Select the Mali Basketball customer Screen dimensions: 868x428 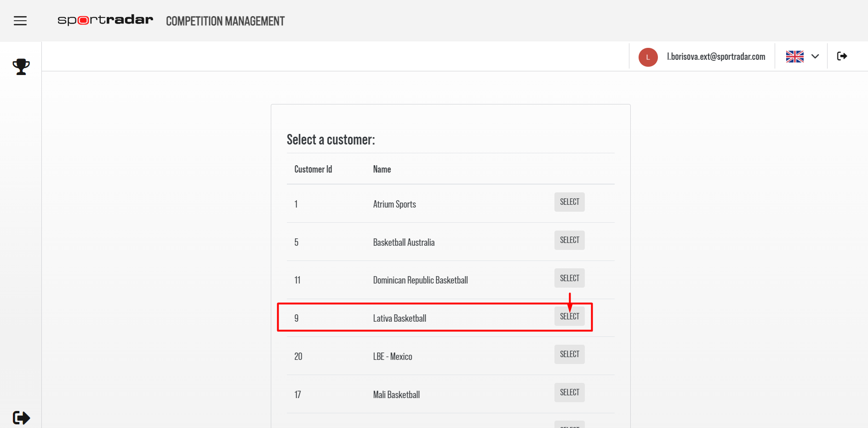pos(569,393)
